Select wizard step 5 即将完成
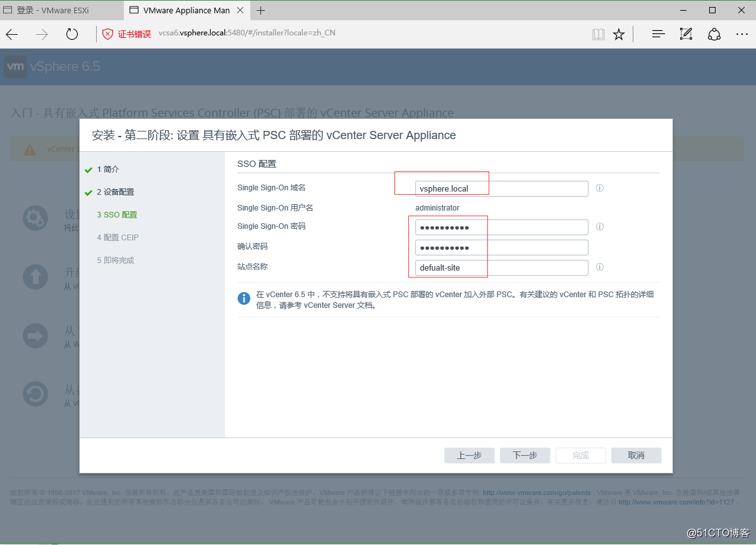Screen dimensions: 756x545 point(115,260)
